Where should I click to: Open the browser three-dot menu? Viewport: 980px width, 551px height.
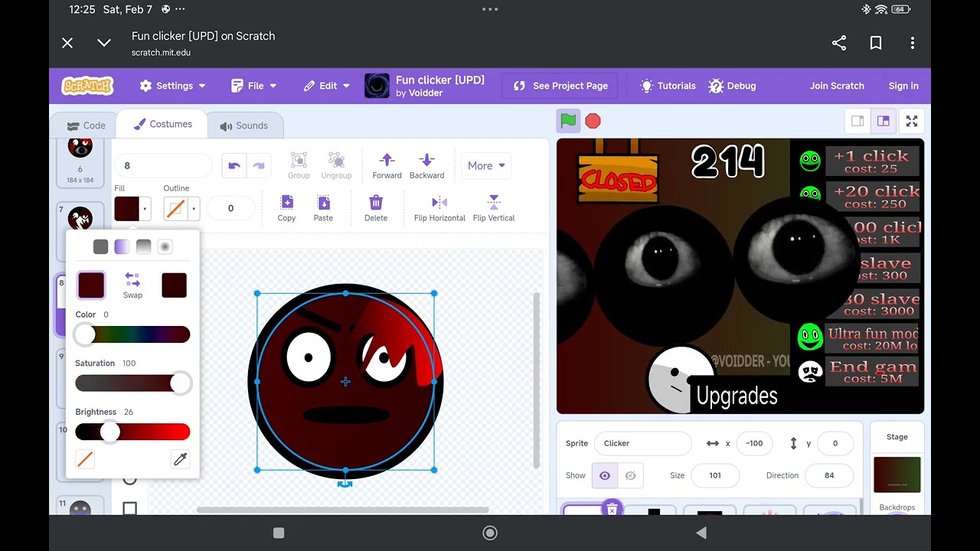tap(913, 43)
